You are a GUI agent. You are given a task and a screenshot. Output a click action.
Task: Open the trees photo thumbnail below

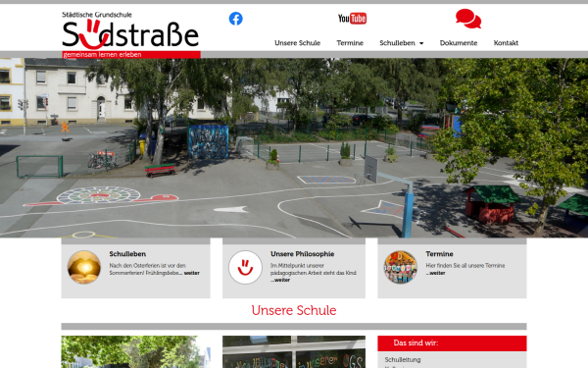point(136,352)
